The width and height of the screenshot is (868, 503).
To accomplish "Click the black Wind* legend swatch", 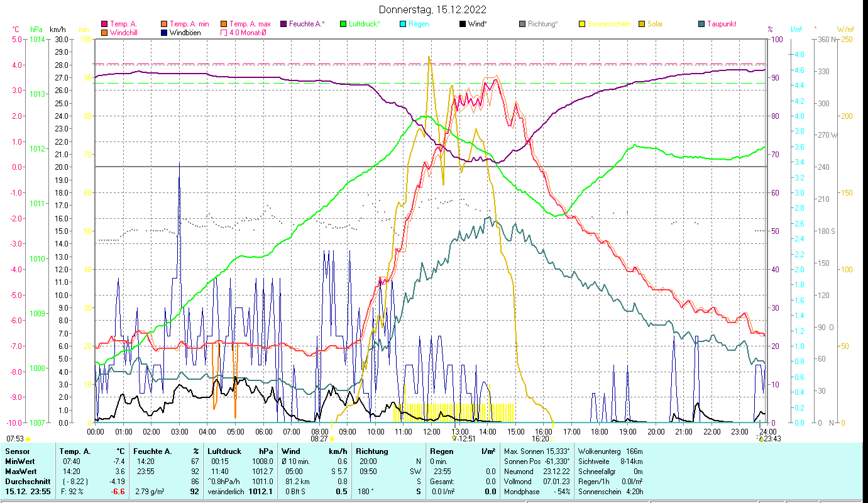I will pyautogui.click(x=463, y=24).
